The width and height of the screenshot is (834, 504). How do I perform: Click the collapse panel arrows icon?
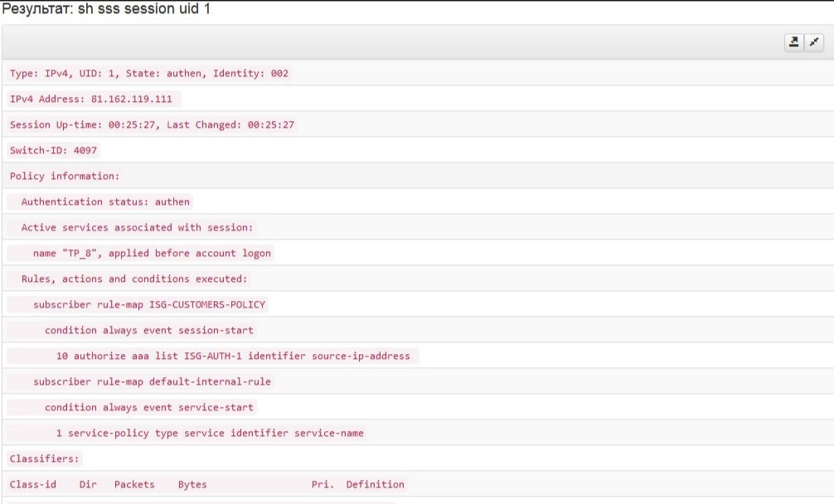pyautogui.click(x=813, y=42)
